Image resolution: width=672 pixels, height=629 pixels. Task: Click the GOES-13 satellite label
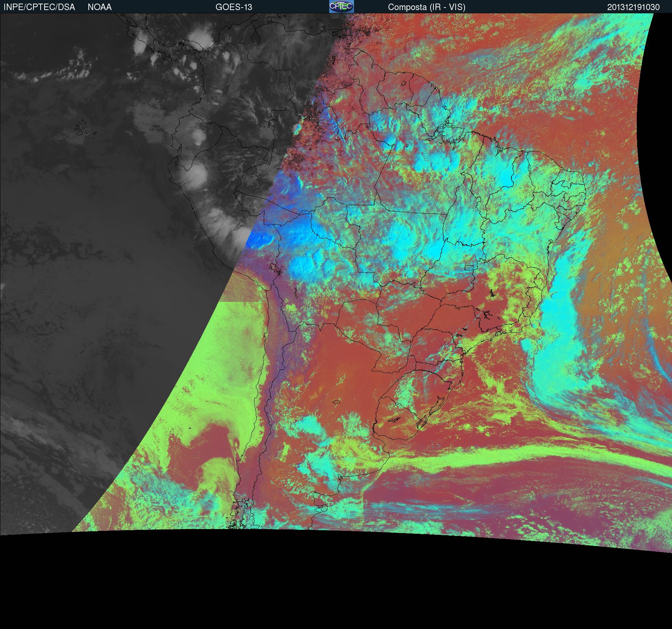(234, 7)
